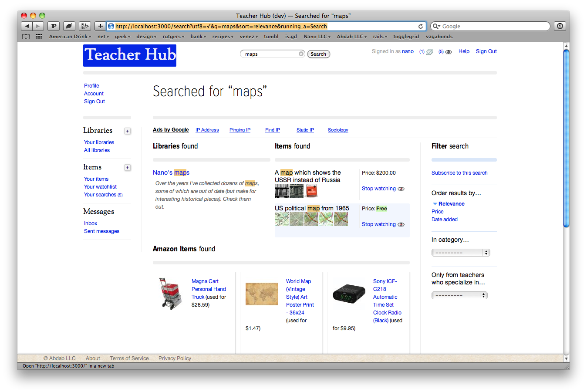Click the browser back arrow button

pos(27,26)
